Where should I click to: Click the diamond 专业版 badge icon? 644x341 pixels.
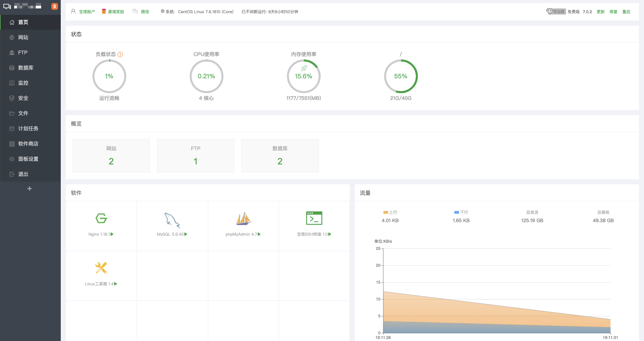tap(549, 11)
